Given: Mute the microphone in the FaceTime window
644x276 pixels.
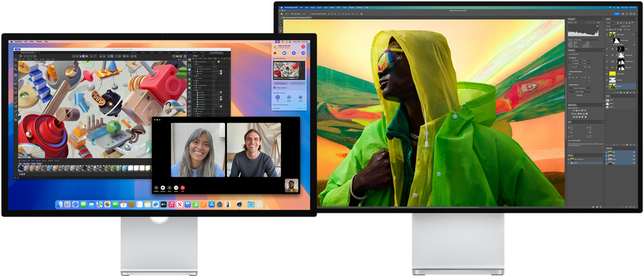Looking at the screenshot, I should [x=169, y=188].
